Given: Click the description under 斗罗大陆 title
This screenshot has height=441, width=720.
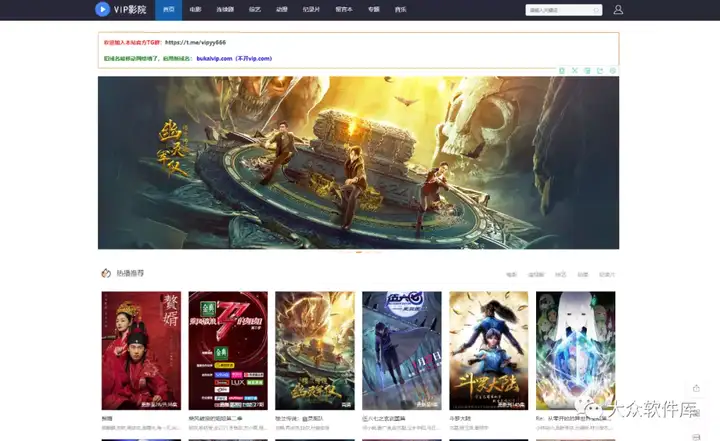Looking at the screenshot, I should coord(469,428).
